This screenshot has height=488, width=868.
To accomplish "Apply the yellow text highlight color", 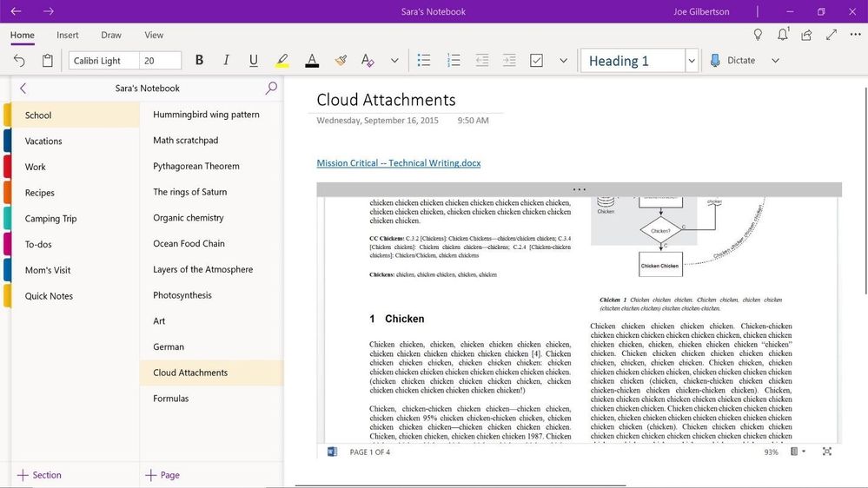I will 282,61.
